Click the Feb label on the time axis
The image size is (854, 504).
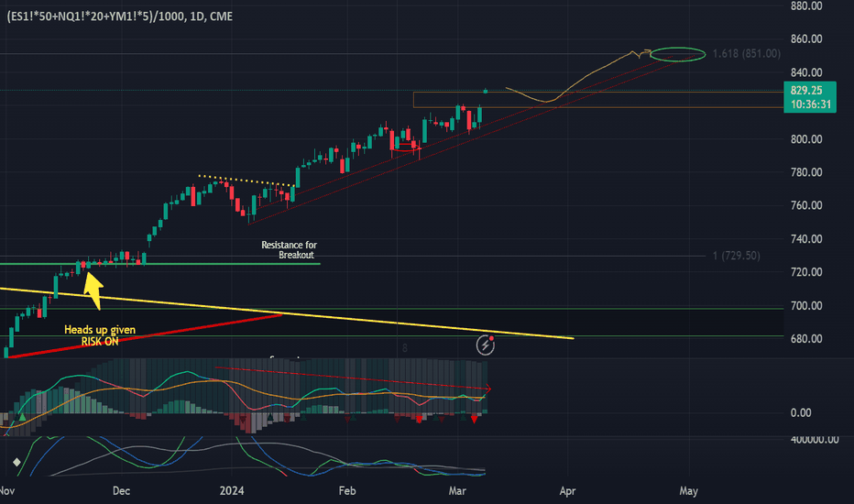(x=347, y=491)
